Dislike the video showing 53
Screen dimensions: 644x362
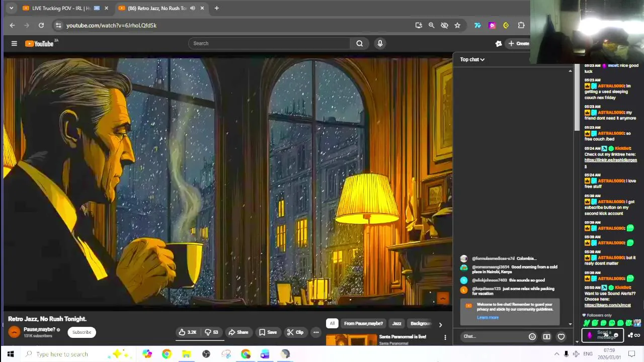[x=211, y=332]
